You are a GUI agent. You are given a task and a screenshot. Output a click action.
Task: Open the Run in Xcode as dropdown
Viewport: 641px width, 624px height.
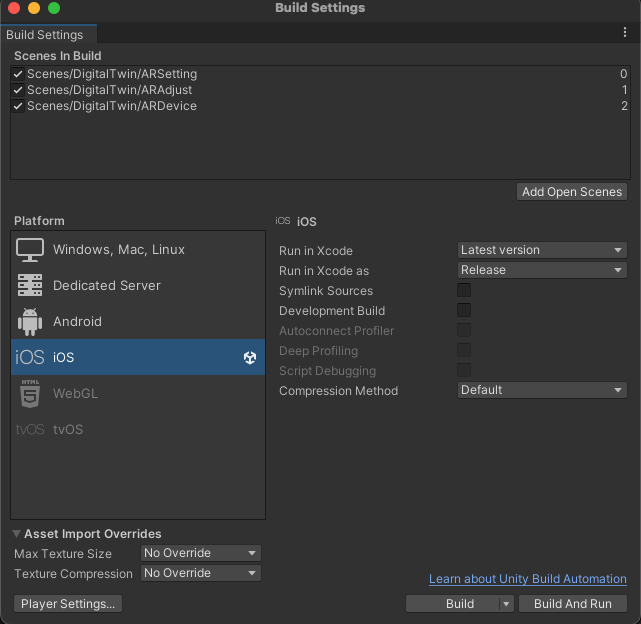point(542,270)
